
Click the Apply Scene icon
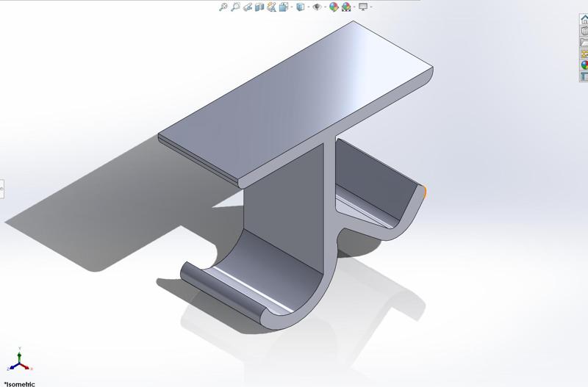346,7
